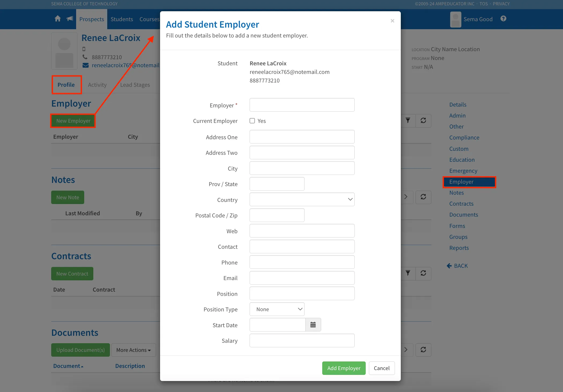
Task: Open the help question mark icon
Action: tap(503, 19)
